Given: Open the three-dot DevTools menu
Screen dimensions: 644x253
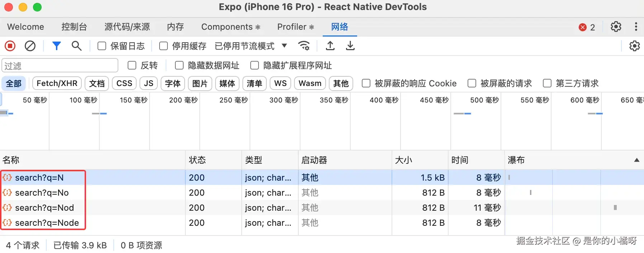Looking at the screenshot, I should point(636,27).
